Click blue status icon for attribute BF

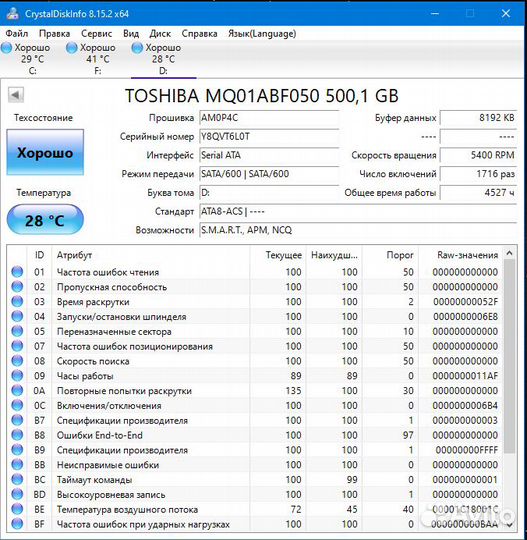(17, 523)
